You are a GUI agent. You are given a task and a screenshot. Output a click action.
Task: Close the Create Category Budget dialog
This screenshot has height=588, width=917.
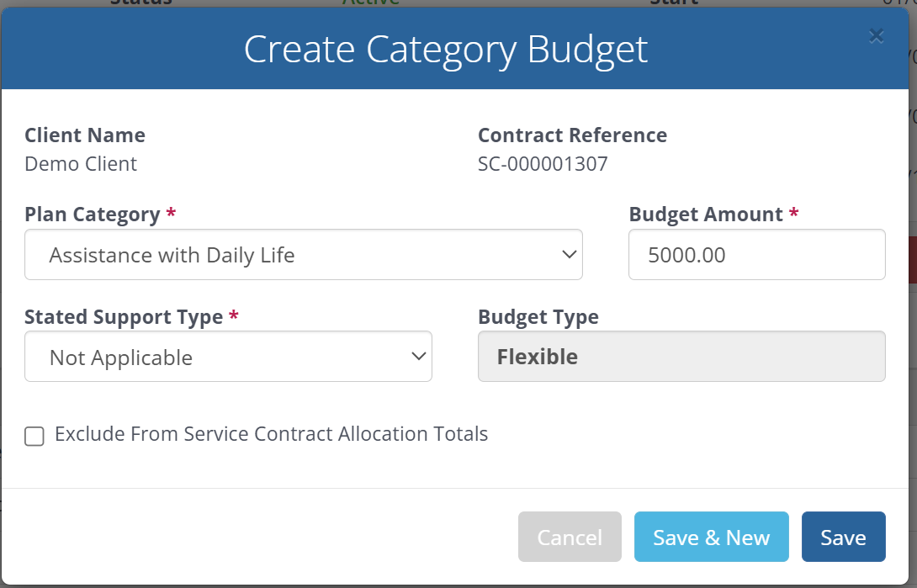coord(876,35)
